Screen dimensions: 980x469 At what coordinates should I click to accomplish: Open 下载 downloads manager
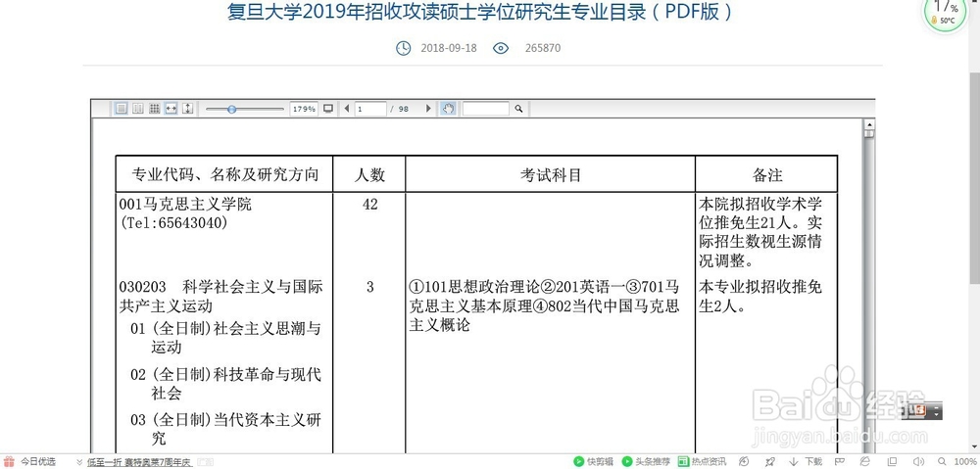(x=806, y=462)
